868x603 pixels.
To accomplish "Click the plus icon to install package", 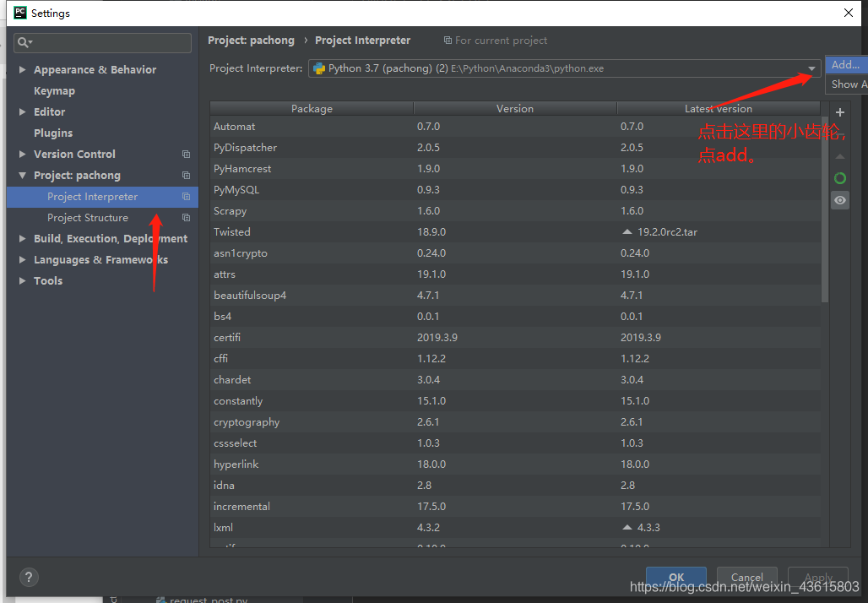I will [x=840, y=112].
